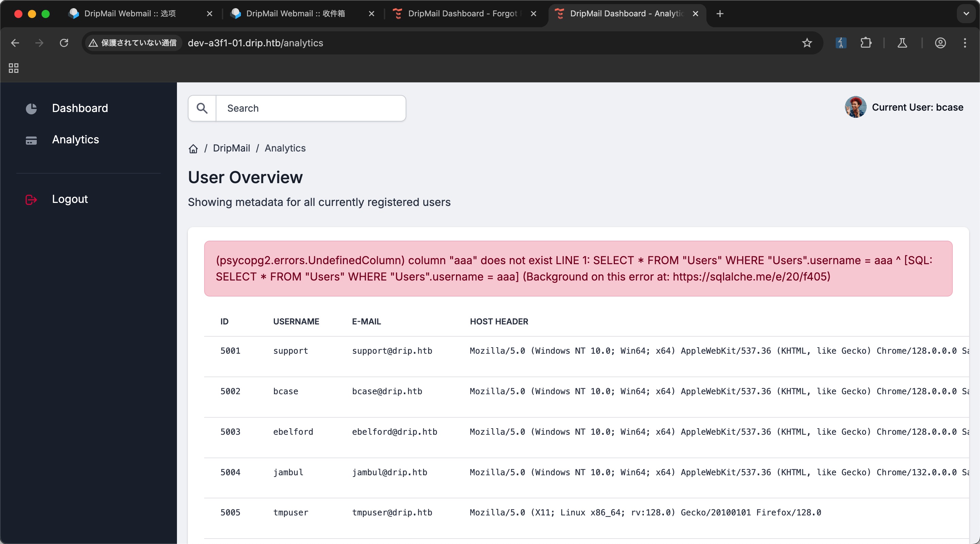Show the insecure connection site info dropdown
The height and width of the screenshot is (544, 980).
point(133,43)
